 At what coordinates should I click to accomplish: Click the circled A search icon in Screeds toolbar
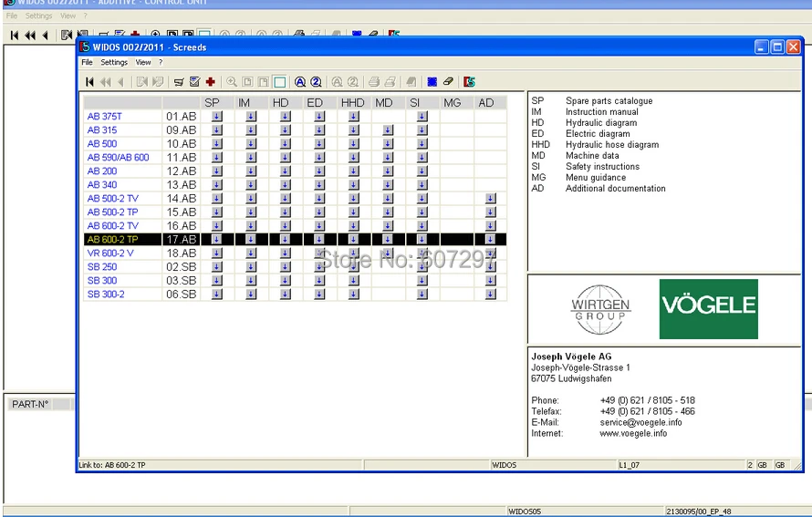click(x=299, y=82)
